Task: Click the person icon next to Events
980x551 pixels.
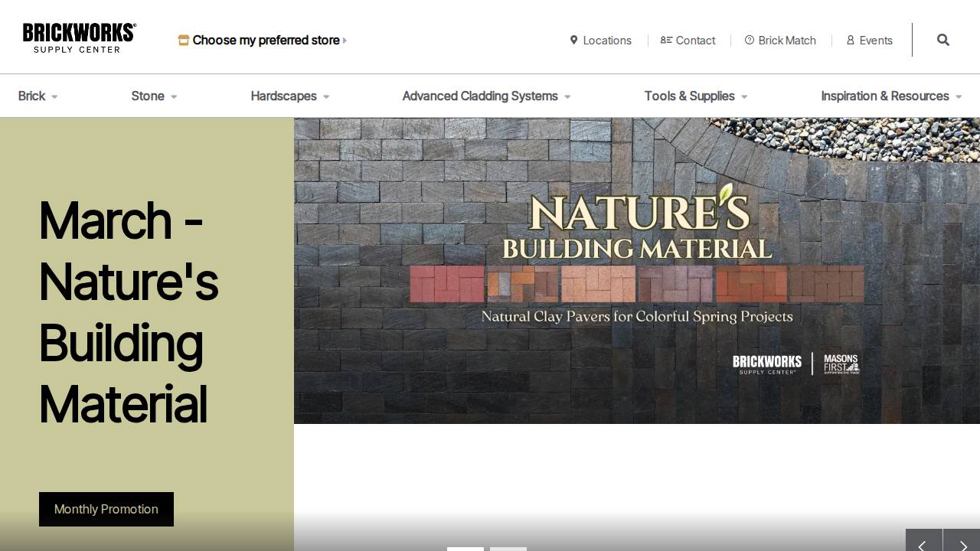Action: tap(850, 40)
